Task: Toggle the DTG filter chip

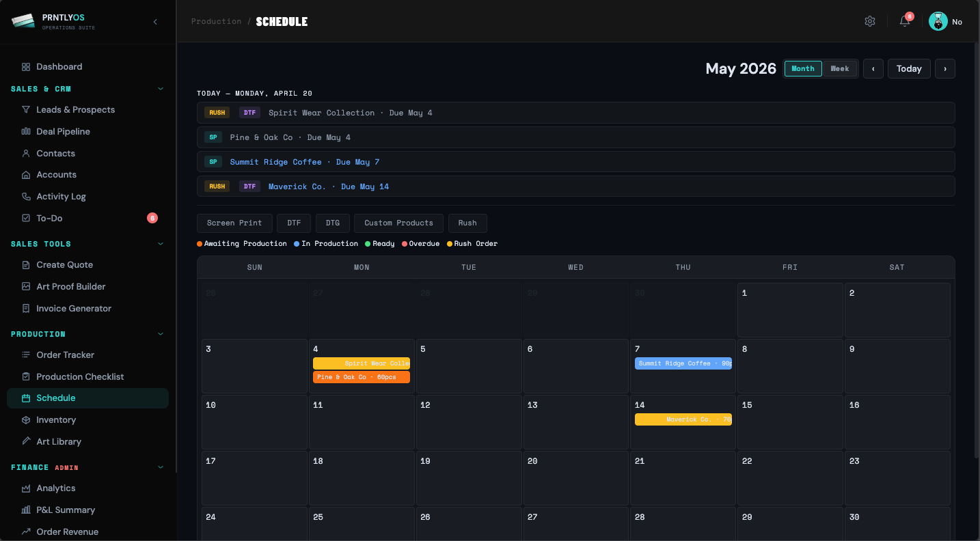Action: pos(333,223)
